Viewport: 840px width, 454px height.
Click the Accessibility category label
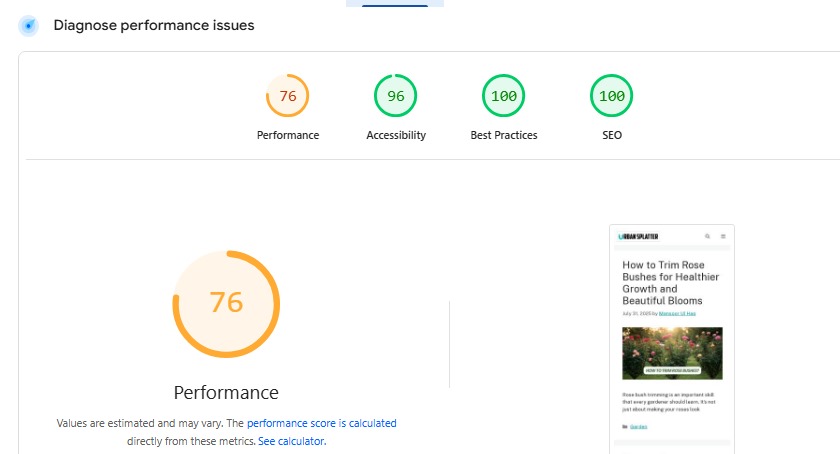(x=396, y=135)
